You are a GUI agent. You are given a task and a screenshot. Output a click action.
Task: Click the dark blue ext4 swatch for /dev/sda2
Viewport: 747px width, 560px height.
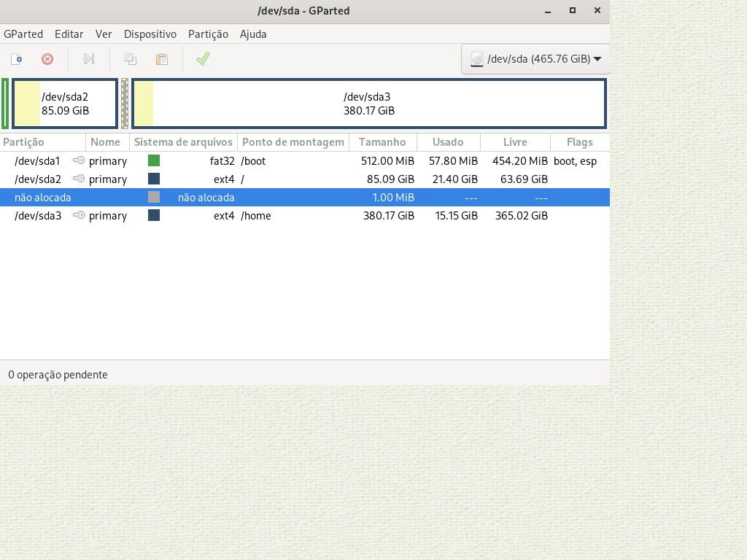(x=154, y=179)
